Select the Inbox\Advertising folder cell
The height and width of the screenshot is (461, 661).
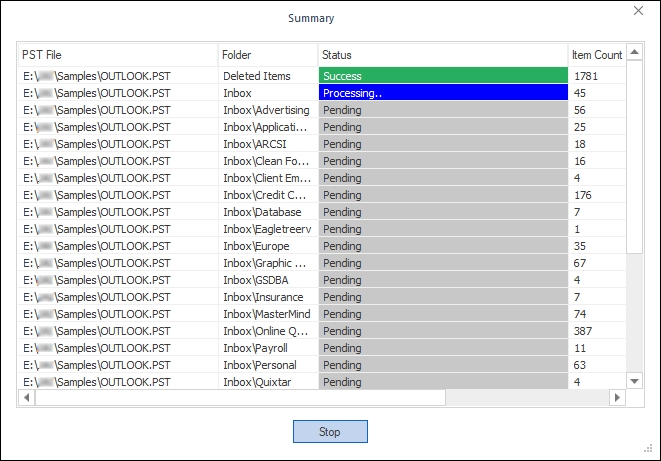[x=266, y=110]
